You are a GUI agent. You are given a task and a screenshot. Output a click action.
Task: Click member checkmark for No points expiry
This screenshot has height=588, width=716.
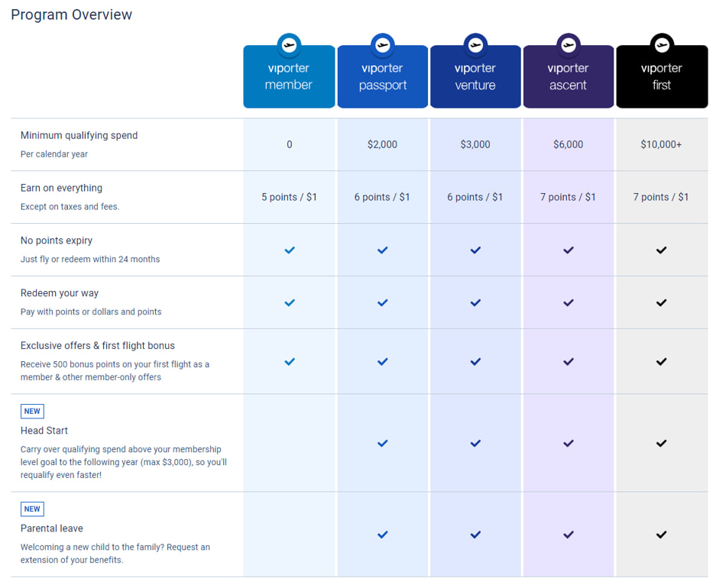coord(290,250)
